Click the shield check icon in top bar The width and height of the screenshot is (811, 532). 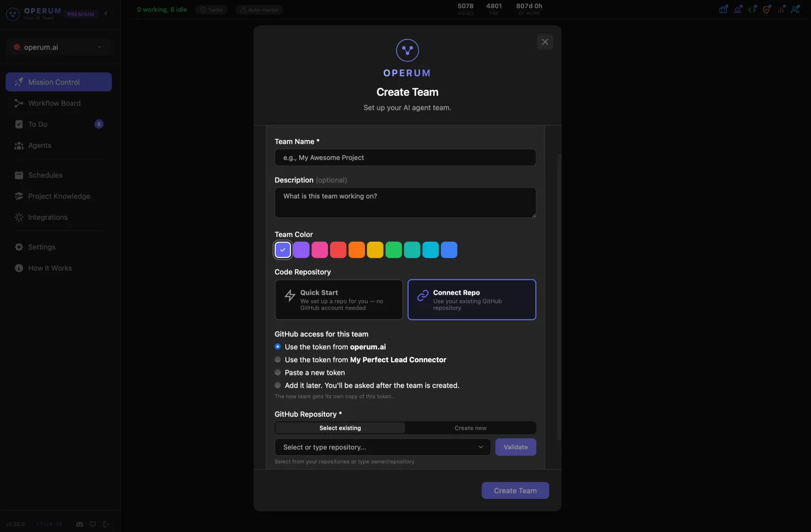pos(766,9)
